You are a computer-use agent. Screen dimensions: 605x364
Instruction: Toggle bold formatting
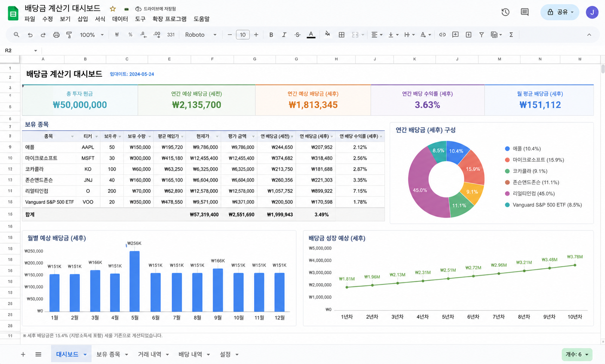point(271,35)
